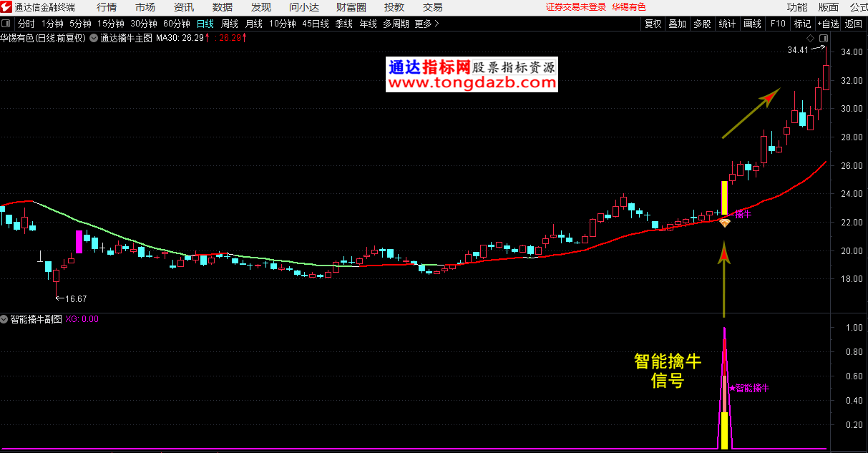The height and width of the screenshot is (453, 868).
Task: Expand the 智能擒牛副图 indicator dropdown arrow
Action: [x=4, y=319]
